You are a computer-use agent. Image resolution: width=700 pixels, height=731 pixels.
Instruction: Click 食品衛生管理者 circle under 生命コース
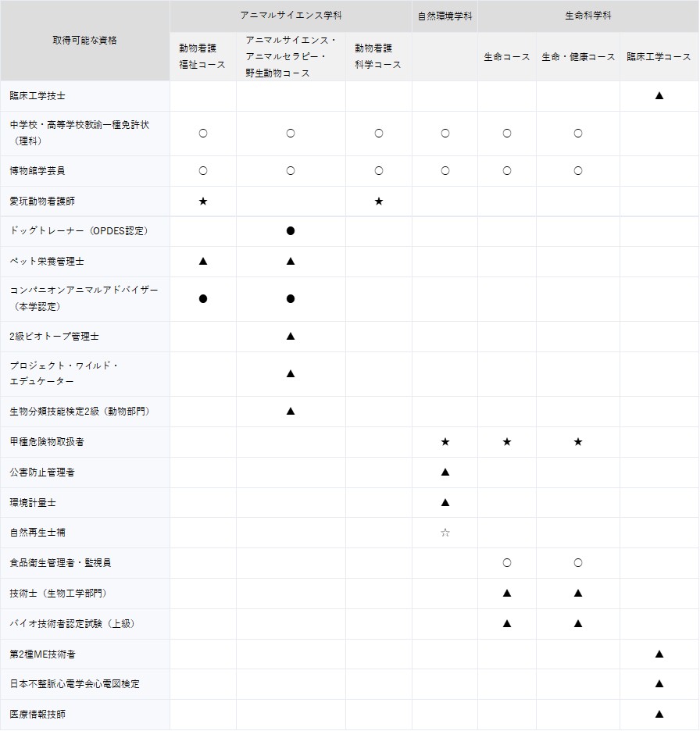506,563
